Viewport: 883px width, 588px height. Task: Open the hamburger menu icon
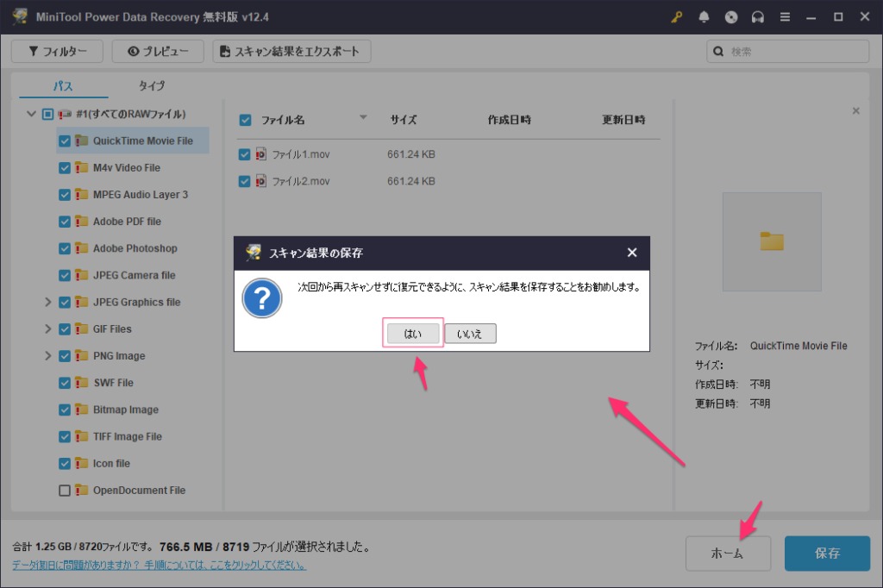click(786, 17)
